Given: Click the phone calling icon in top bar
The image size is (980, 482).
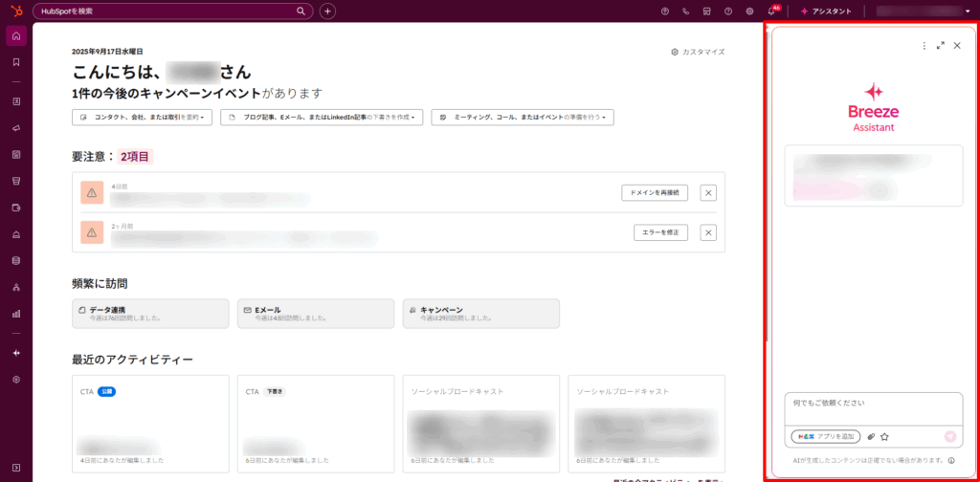Looking at the screenshot, I should [685, 11].
